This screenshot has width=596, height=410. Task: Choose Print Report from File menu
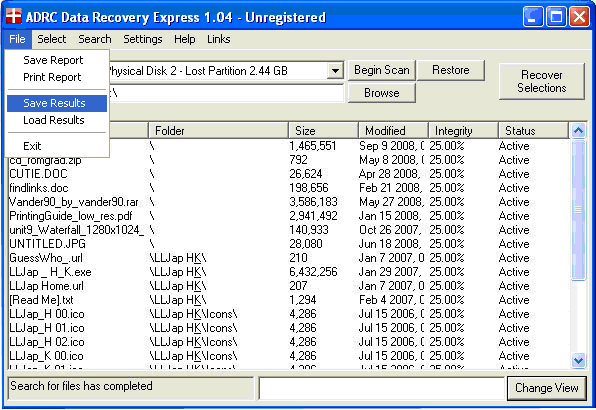tap(57, 77)
